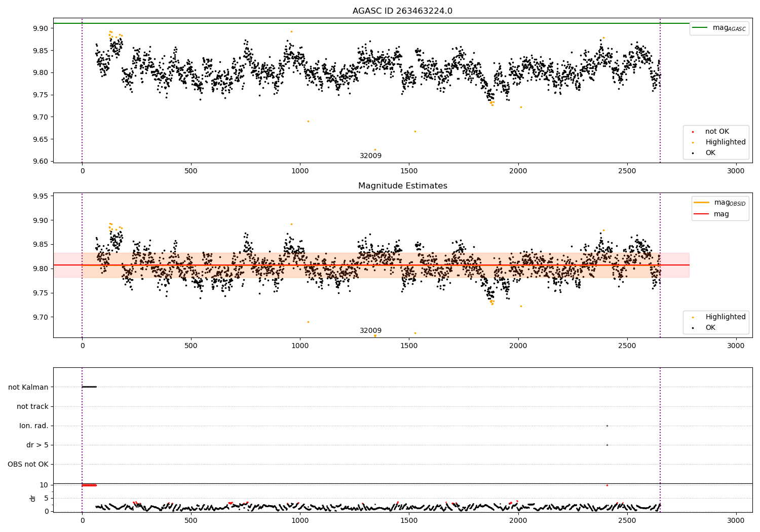
Task: Click the red 'mag' legend line
Action: point(701,214)
